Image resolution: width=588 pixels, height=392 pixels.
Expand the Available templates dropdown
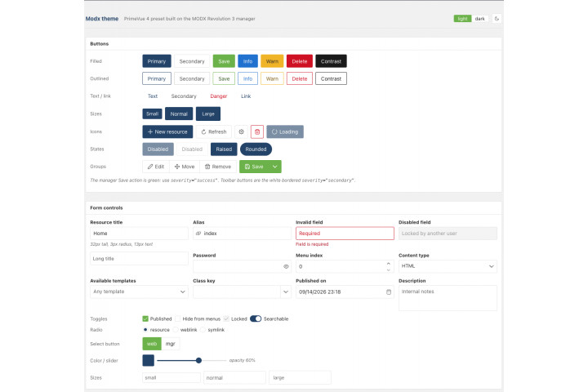pyautogui.click(x=139, y=292)
